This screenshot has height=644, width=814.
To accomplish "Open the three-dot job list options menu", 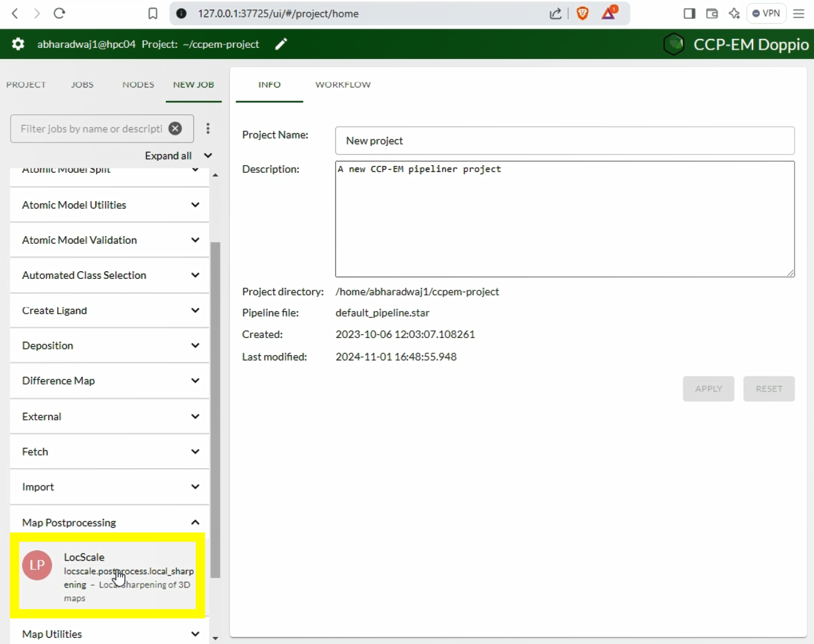I will [x=208, y=128].
